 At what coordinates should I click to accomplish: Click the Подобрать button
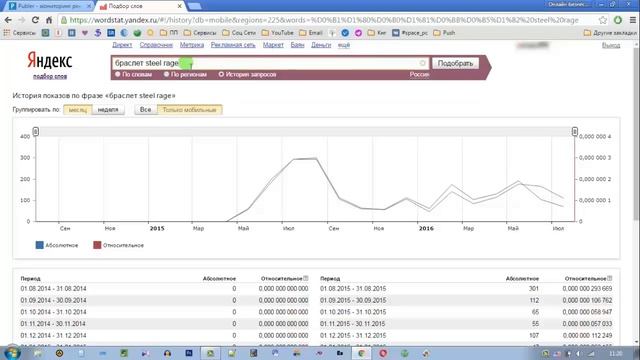coord(455,63)
